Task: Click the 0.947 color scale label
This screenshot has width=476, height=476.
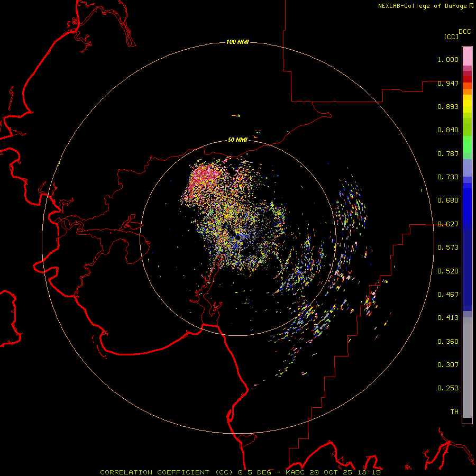Action: point(448,83)
